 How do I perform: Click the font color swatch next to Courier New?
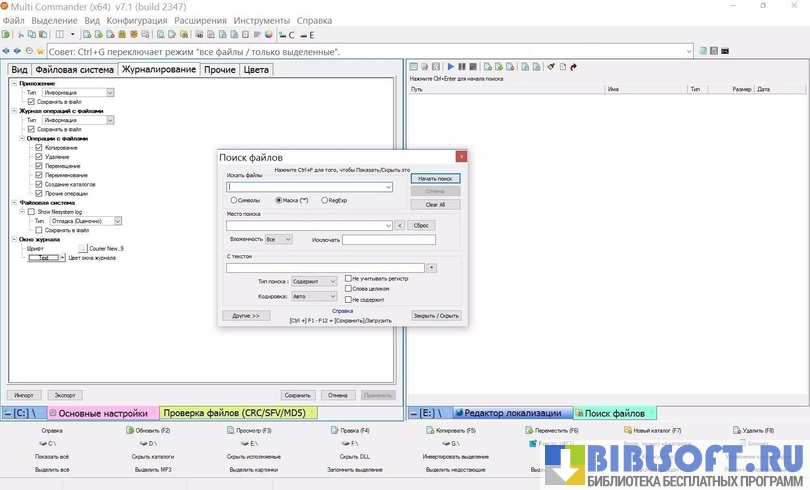point(82,248)
